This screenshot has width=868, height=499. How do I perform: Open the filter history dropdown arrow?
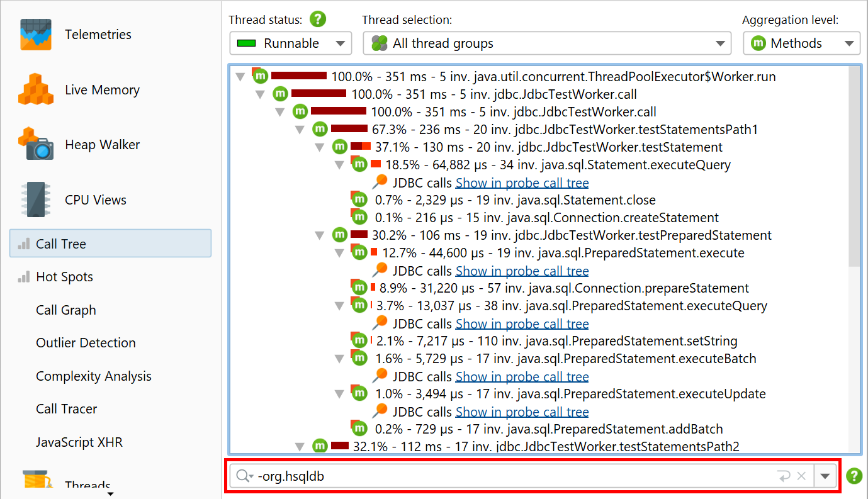pyautogui.click(x=826, y=476)
